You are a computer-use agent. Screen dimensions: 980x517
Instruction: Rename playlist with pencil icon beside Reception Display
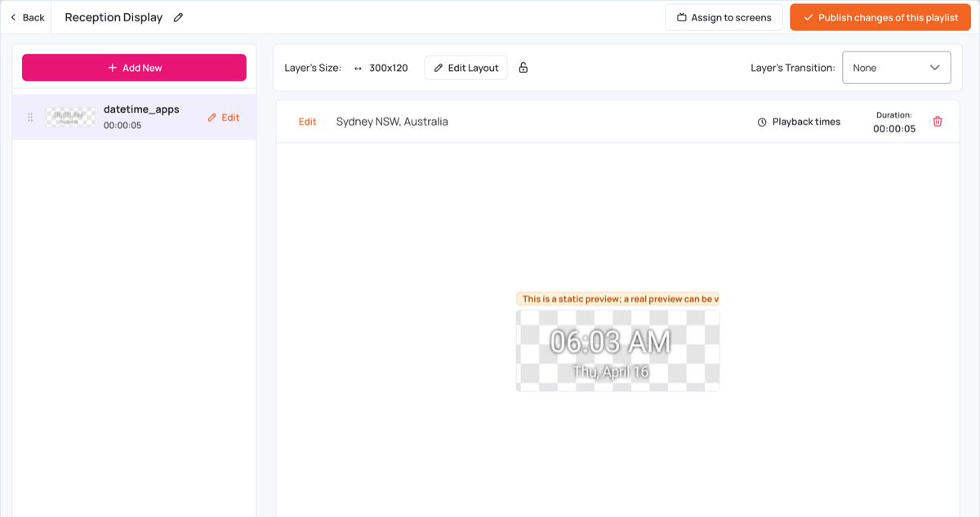point(178,17)
